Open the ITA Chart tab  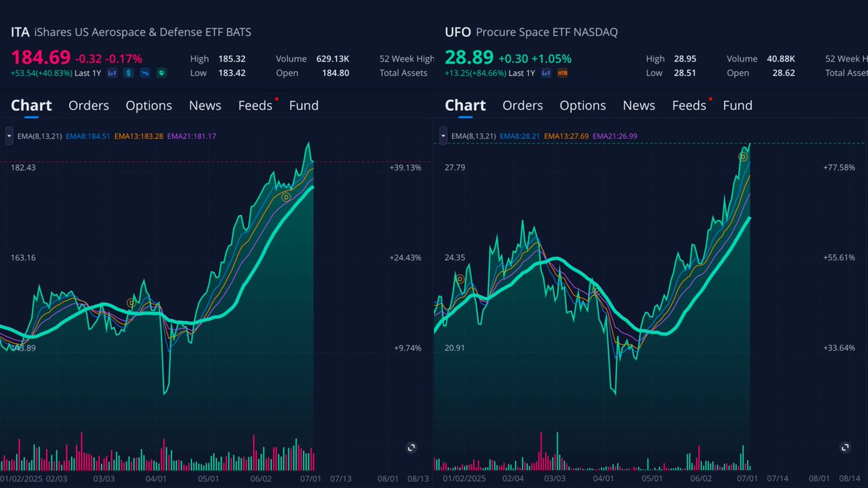[x=31, y=106]
